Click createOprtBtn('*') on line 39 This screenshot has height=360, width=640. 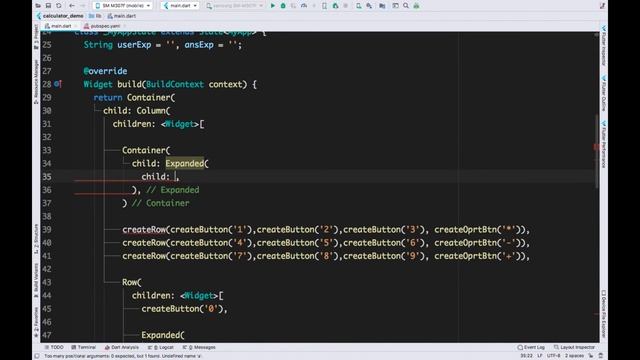478,230
